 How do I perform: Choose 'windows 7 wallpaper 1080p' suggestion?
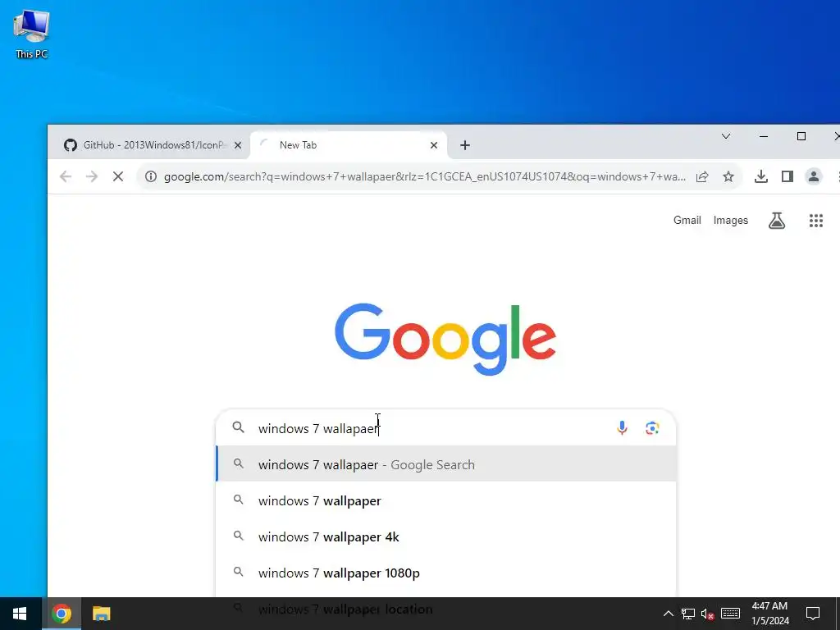445,573
